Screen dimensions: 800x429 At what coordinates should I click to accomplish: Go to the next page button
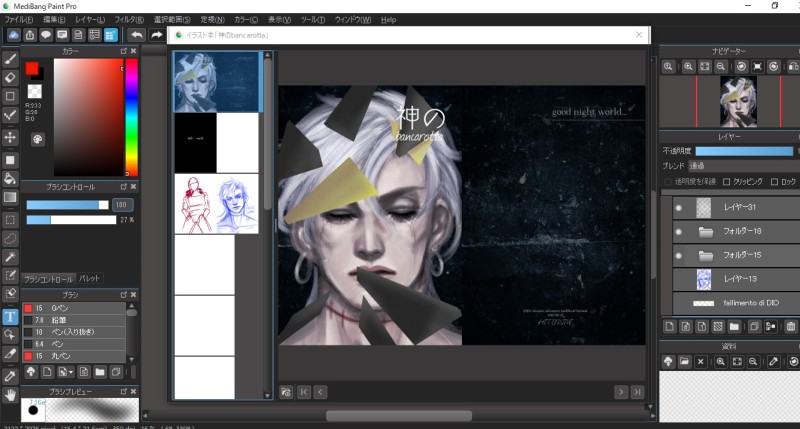621,392
